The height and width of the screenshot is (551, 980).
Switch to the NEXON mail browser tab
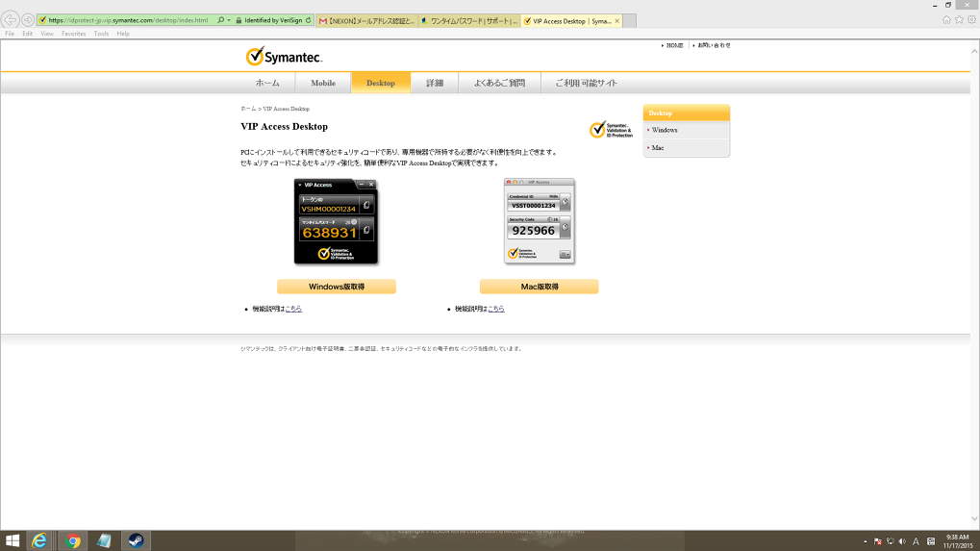[x=366, y=20]
